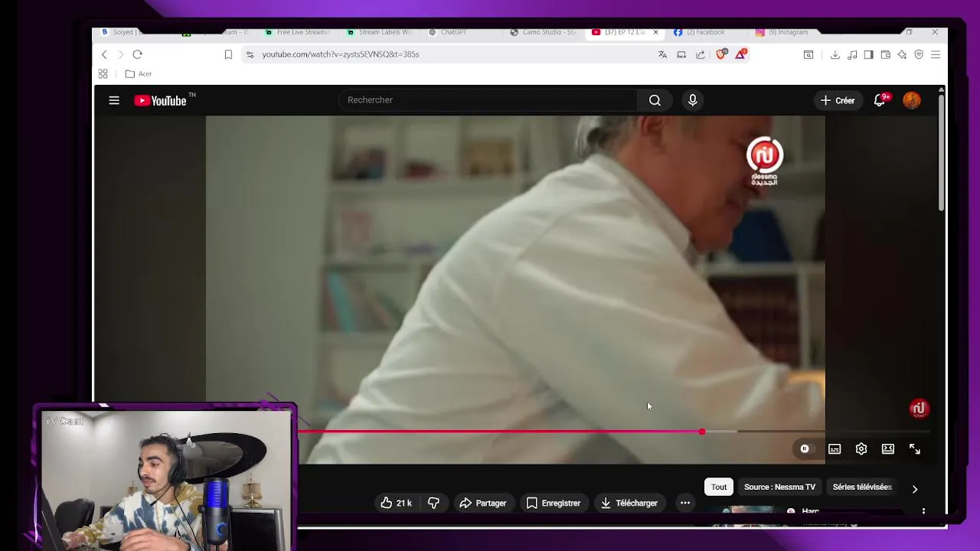Click the red video progress bar scrubber
This screenshot has width=980, height=551.
tap(702, 432)
